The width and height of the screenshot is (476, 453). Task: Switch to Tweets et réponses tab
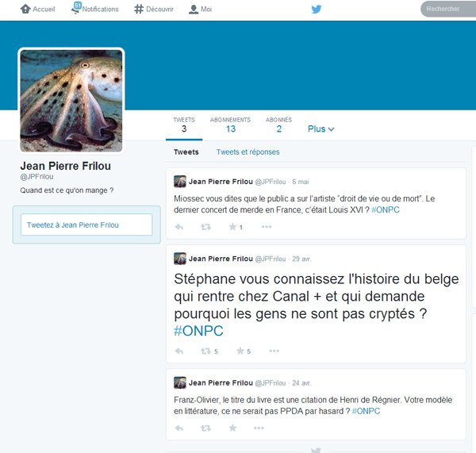[248, 152]
